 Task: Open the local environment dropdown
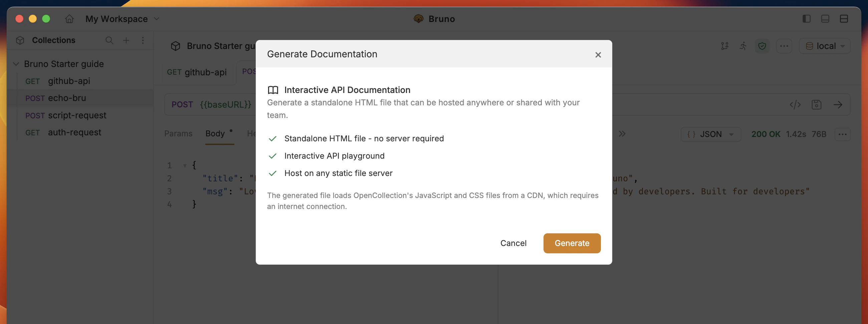coord(824,46)
